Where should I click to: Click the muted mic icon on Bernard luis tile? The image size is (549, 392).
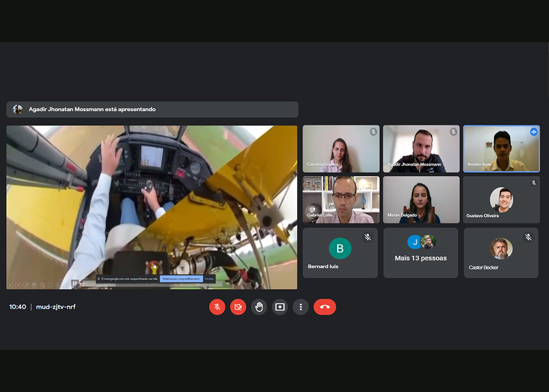[x=368, y=237]
